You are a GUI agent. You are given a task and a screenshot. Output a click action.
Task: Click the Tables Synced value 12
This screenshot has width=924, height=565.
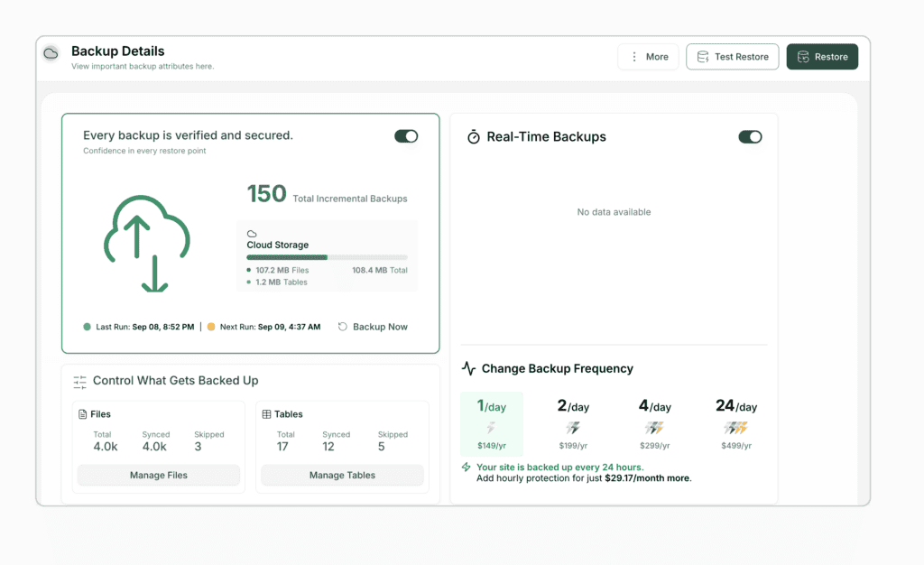point(328,447)
